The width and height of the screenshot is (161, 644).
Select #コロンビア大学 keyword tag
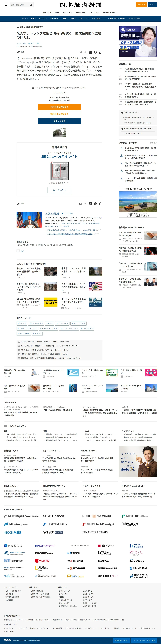(x=78, y=323)
